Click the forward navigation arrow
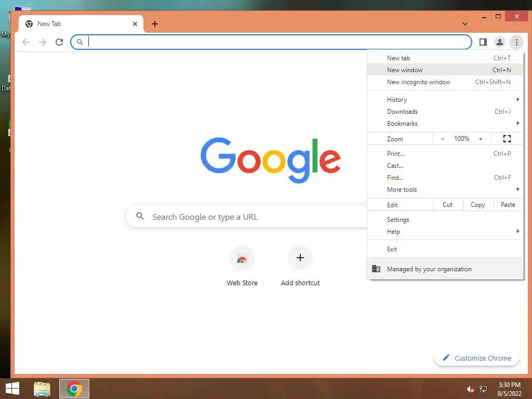532x399 pixels. click(43, 42)
